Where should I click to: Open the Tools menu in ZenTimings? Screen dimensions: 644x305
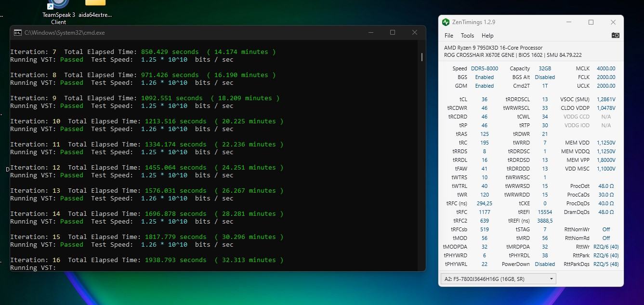(467, 36)
